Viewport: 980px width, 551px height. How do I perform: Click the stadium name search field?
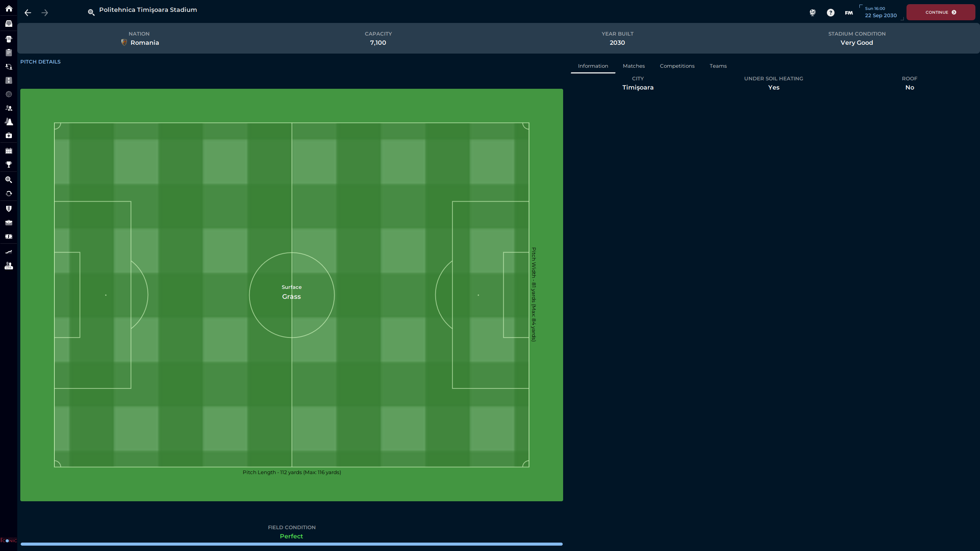click(148, 10)
